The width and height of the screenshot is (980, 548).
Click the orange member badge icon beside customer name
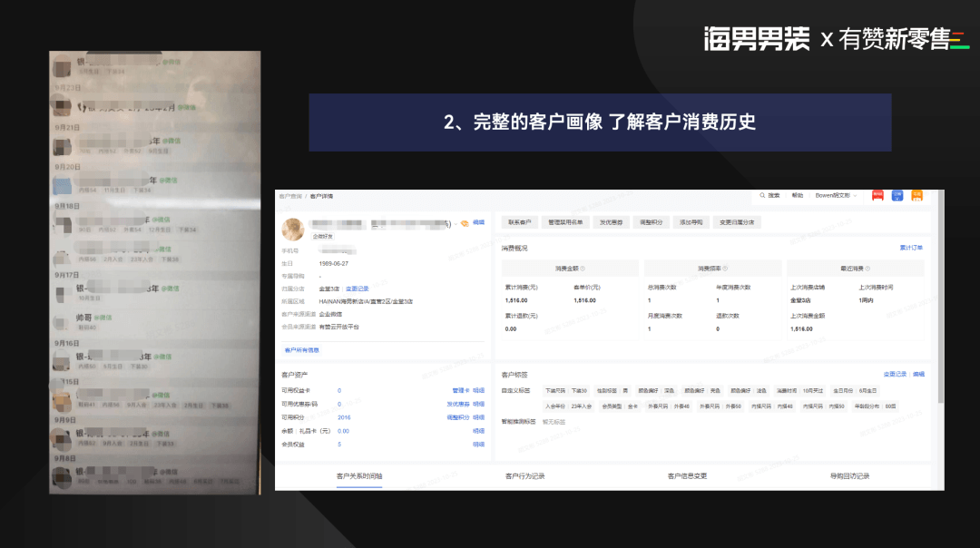465,223
